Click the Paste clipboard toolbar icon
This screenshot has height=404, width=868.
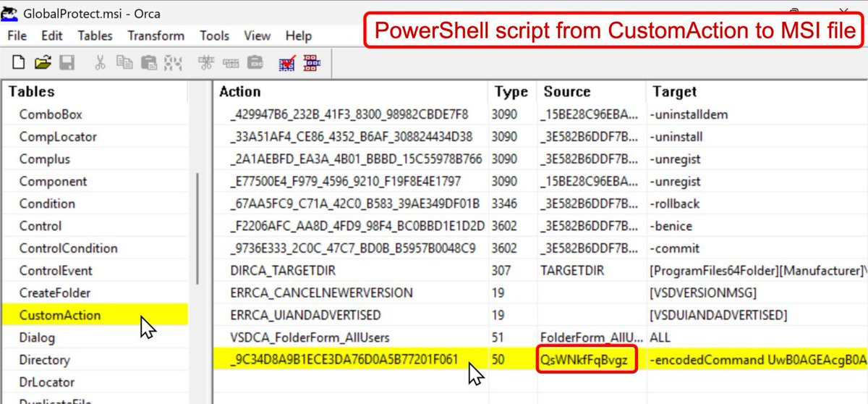149,64
